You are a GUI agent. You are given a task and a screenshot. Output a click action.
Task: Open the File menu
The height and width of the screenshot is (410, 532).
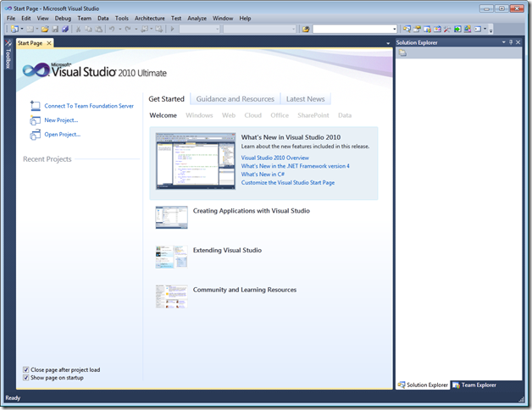[x=11, y=19]
